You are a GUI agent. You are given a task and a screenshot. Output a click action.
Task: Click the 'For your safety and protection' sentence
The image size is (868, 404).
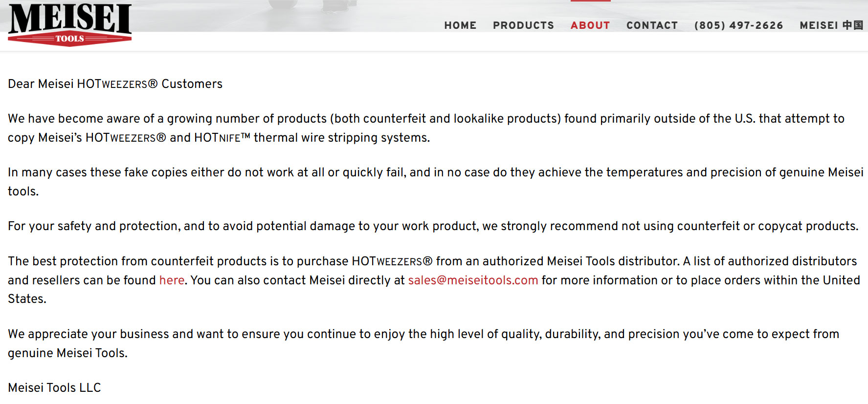(x=433, y=226)
